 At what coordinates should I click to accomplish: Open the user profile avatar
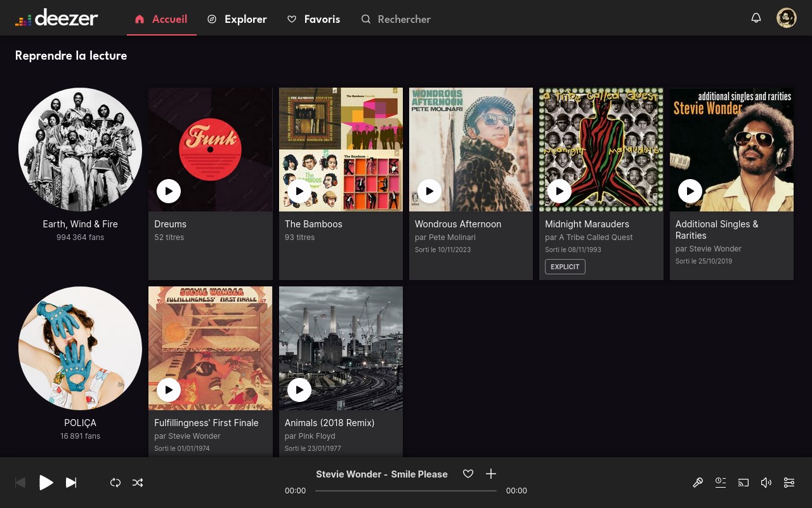pyautogui.click(x=787, y=18)
